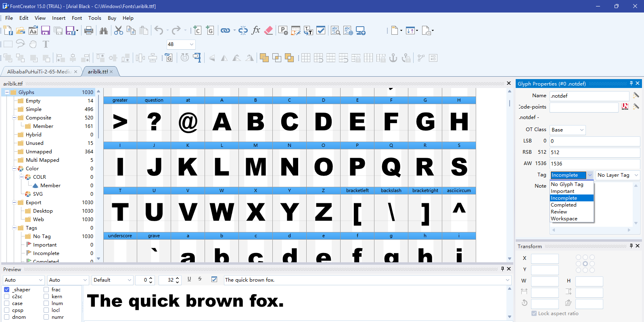Screen dimensions: 644x322
Task: Open the File menu
Action: (x=9, y=18)
